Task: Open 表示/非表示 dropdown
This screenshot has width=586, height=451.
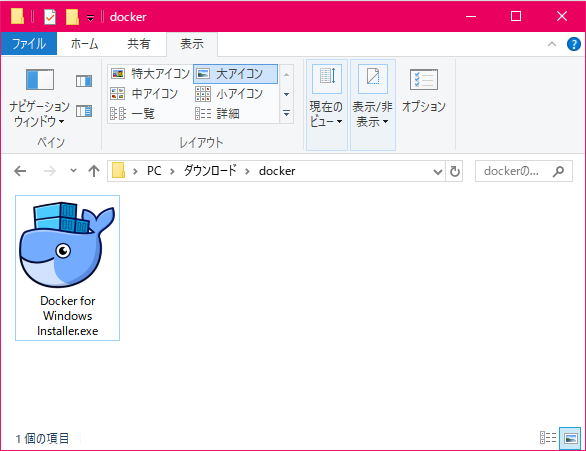Action: pos(373,105)
